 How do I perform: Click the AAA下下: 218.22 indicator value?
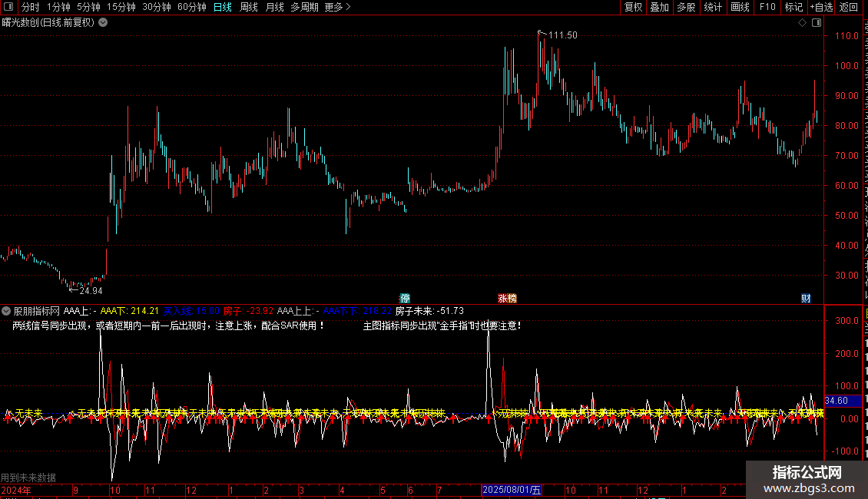click(357, 311)
